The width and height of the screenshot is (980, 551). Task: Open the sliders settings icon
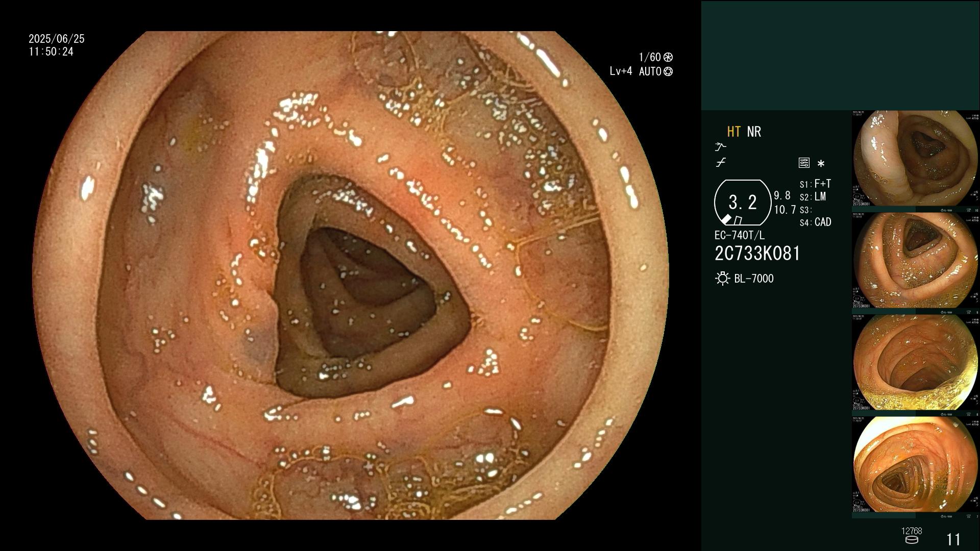coord(804,163)
